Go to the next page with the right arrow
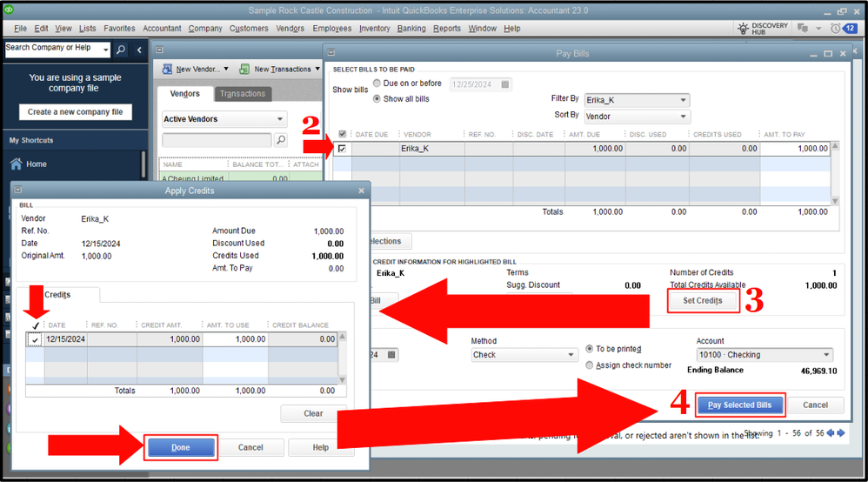The image size is (868, 482). pos(841,433)
